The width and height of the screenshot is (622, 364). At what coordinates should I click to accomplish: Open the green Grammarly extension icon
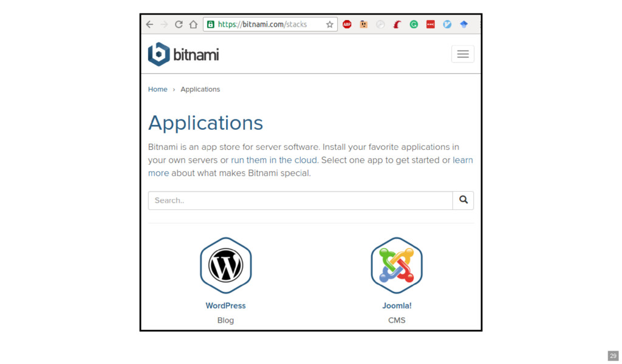click(414, 24)
